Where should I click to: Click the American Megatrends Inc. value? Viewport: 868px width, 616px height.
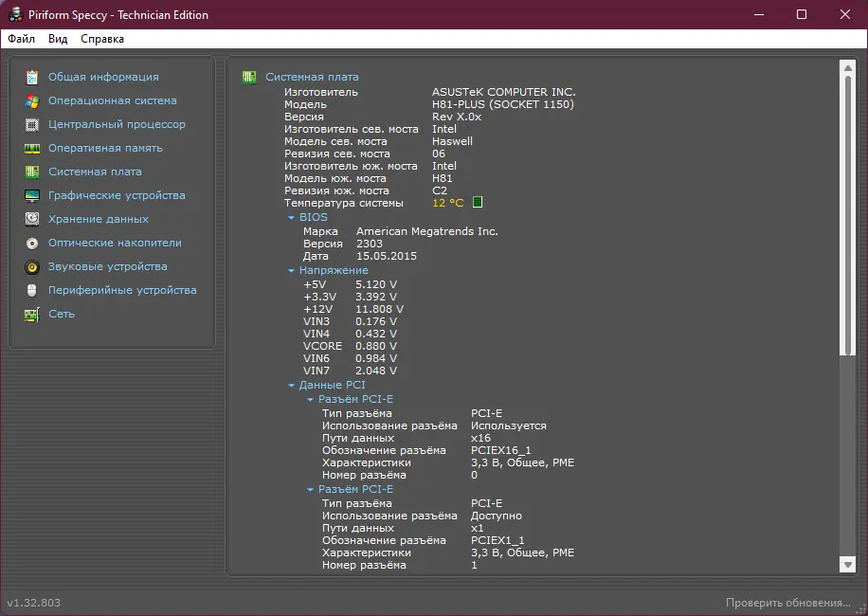(x=426, y=231)
